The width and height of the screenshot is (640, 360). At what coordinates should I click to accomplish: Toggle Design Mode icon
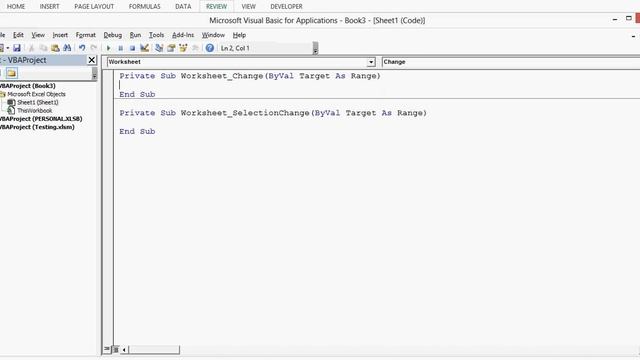point(144,48)
